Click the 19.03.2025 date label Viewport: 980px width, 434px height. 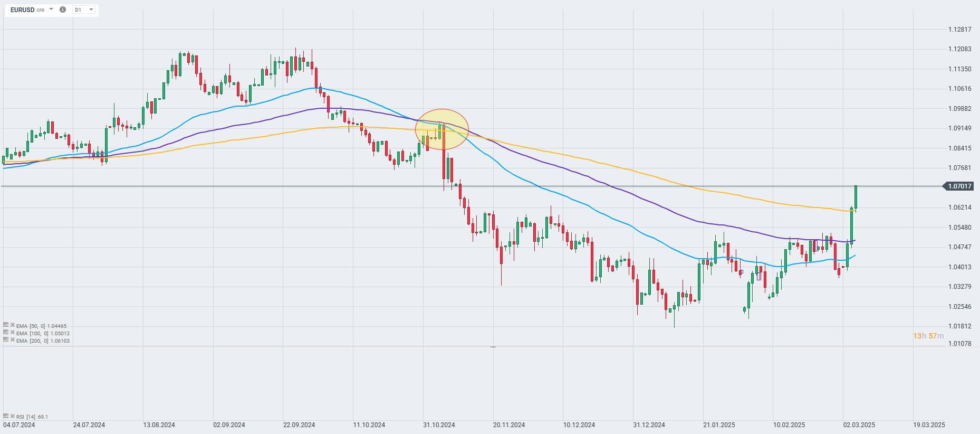point(929,425)
